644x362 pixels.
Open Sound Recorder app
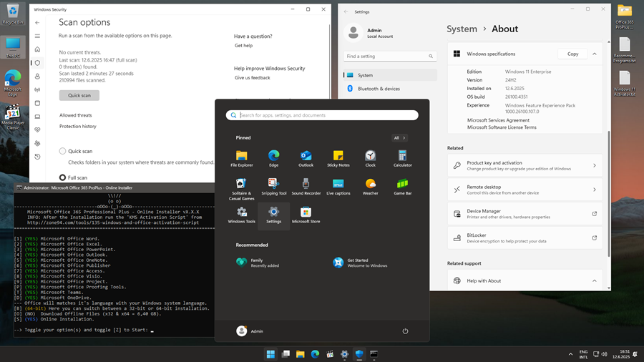click(306, 187)
